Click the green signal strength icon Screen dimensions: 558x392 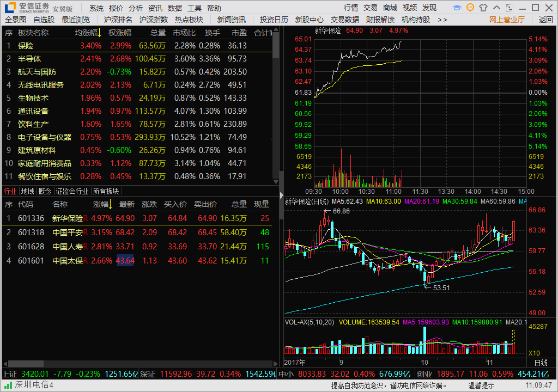coord(8,385)
